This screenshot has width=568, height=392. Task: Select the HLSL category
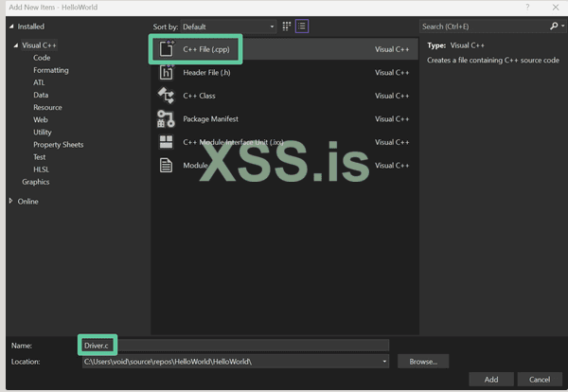click(x=41, y=169)
